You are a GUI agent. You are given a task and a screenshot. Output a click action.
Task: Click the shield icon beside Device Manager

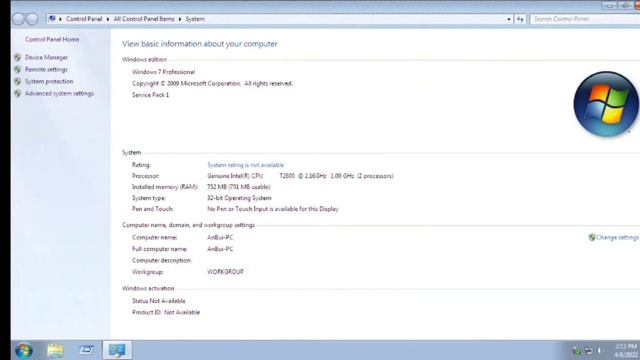pyautogui.click(x=18, y=58)
